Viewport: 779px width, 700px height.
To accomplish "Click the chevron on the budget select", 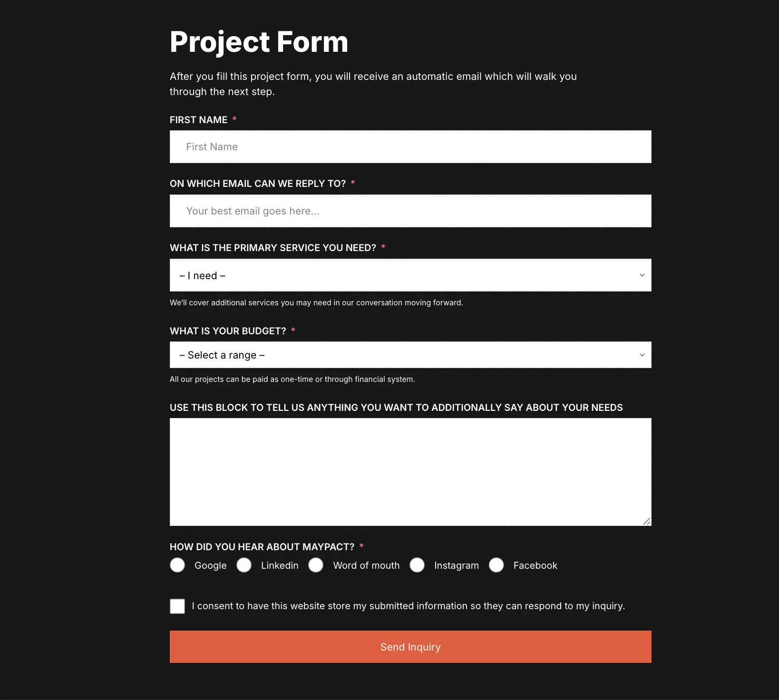I will (642, 355).
